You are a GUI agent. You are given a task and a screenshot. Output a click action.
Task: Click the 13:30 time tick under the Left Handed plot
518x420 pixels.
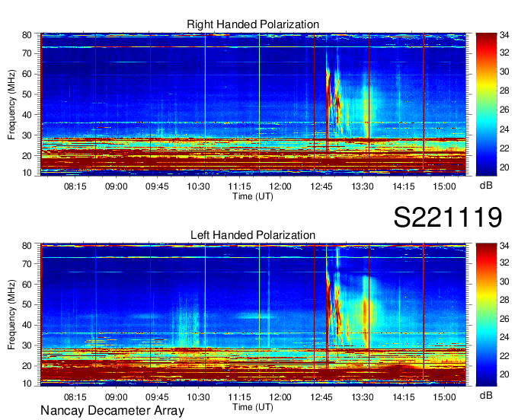coord(363,396)
